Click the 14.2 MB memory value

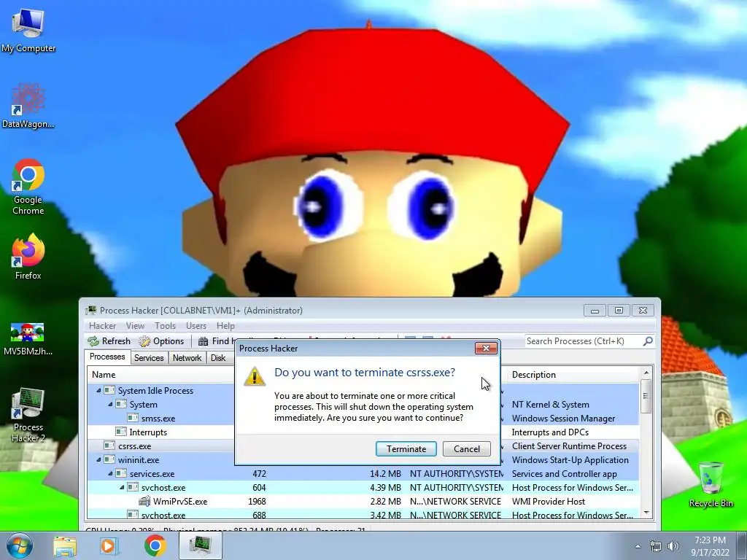[385, 474]
